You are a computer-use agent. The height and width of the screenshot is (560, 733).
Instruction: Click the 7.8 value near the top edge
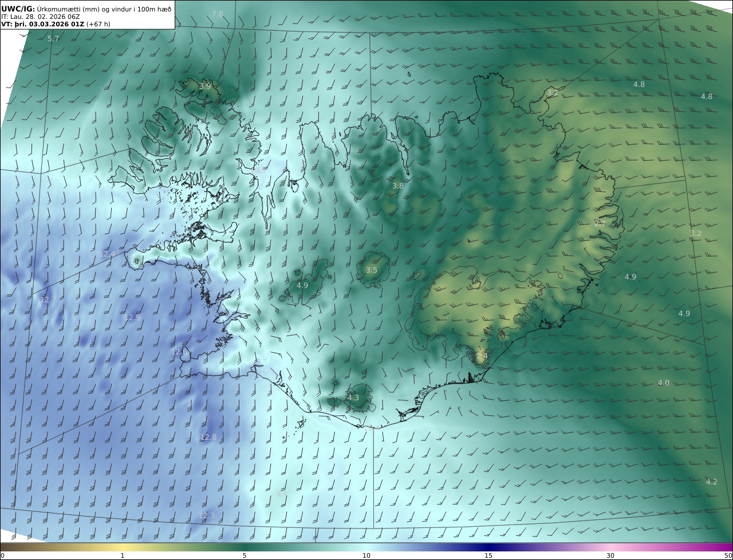[218, 14]
